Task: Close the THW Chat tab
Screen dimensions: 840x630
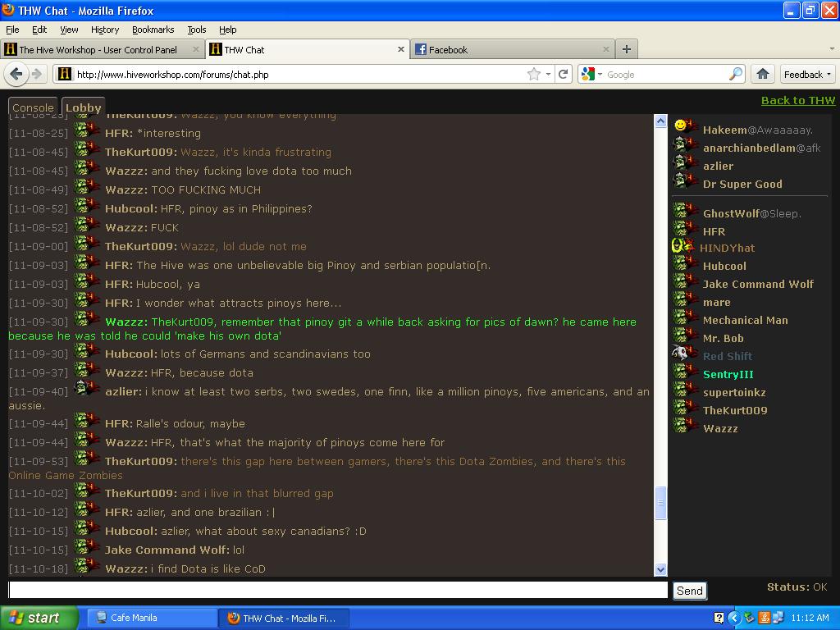Action: tap(400, 49)
